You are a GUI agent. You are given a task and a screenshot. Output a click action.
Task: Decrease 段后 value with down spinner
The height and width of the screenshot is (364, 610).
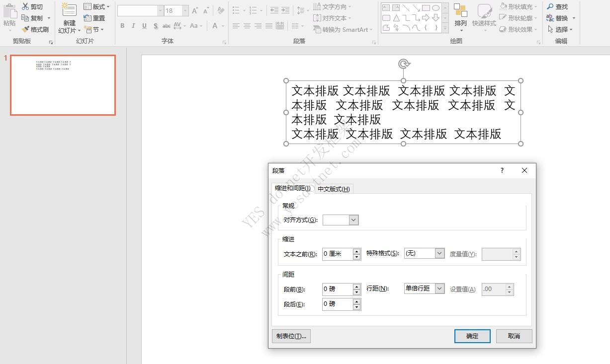pyautogui.click(x=357, y=307)
